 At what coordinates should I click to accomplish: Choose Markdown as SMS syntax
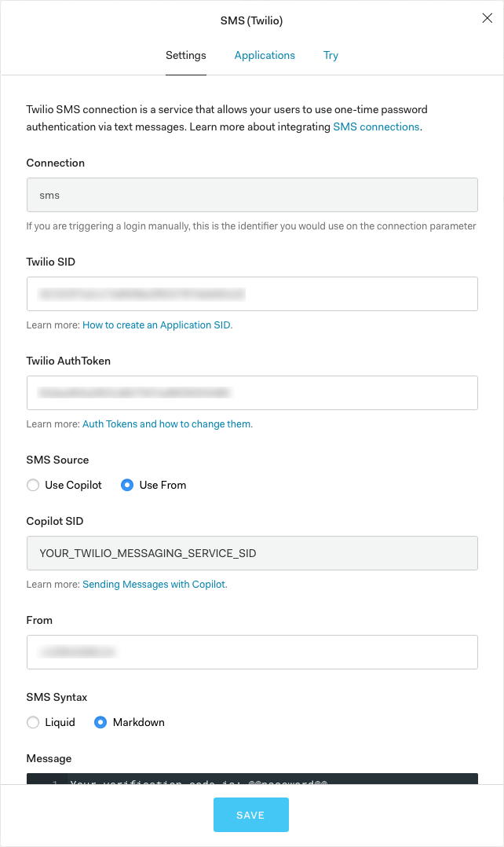[x=100, y=722]
